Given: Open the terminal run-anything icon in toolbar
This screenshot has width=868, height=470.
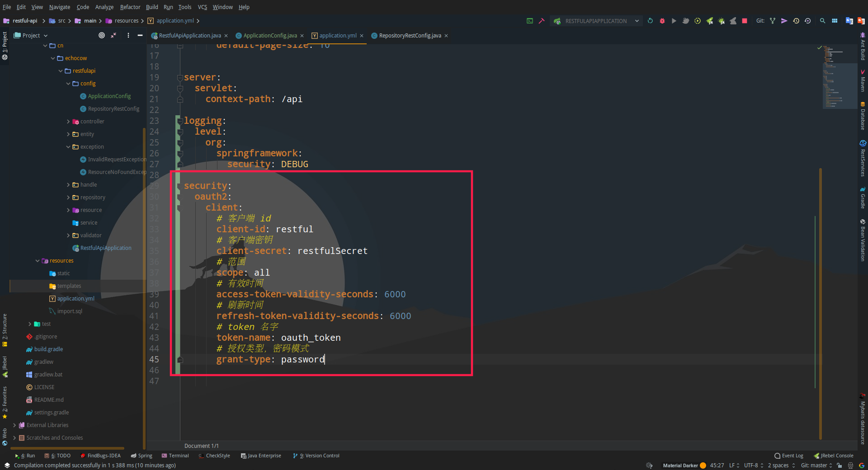Looking at the screenshot, I should coord(530,21).
